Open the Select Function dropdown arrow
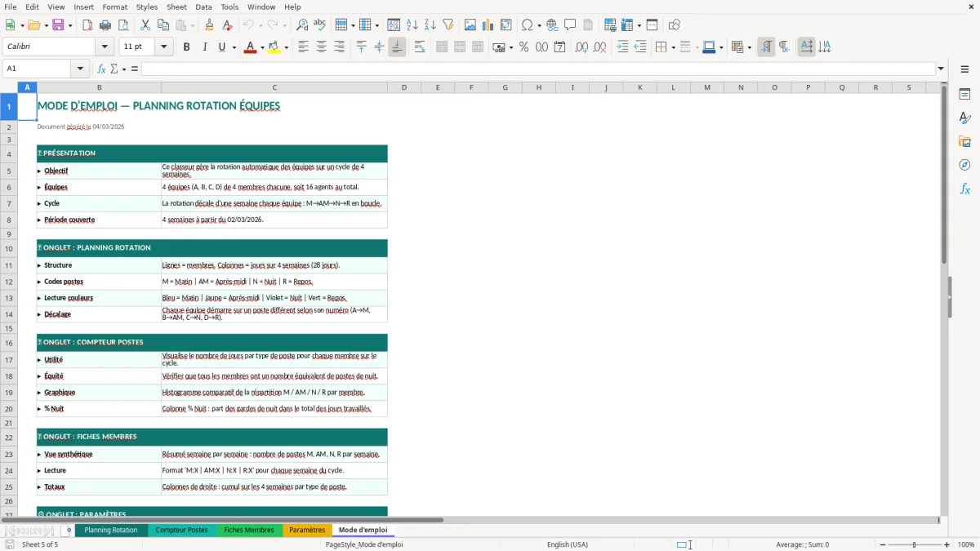 click(x=124, y=69)
